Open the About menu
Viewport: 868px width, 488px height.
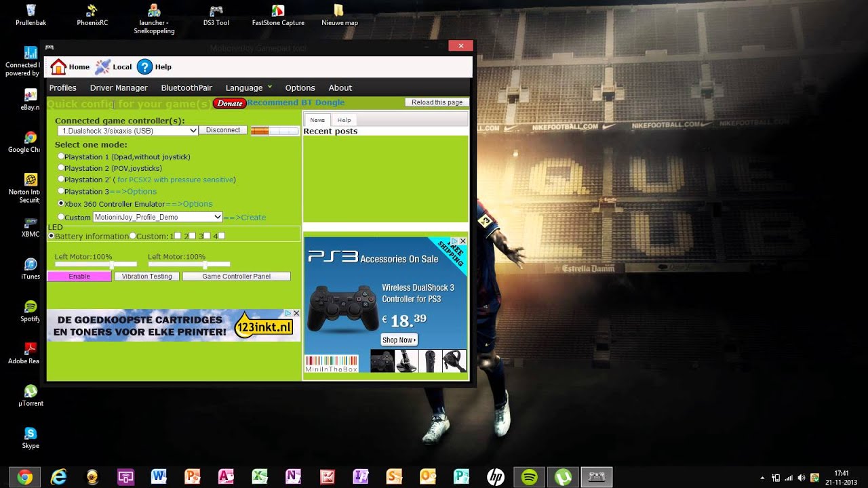pyautogui.click(x=340, y=88)
